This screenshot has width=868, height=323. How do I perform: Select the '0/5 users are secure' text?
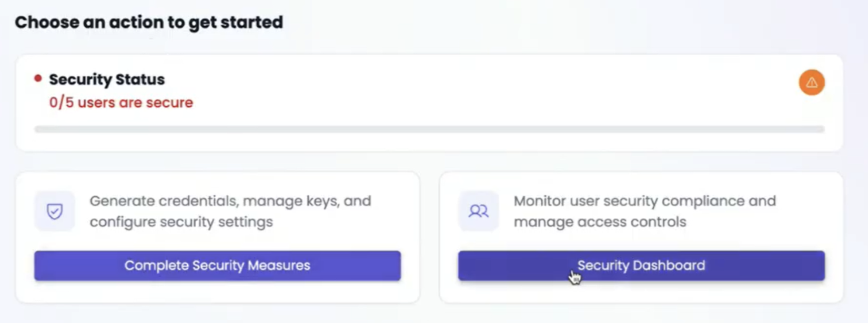121,103
